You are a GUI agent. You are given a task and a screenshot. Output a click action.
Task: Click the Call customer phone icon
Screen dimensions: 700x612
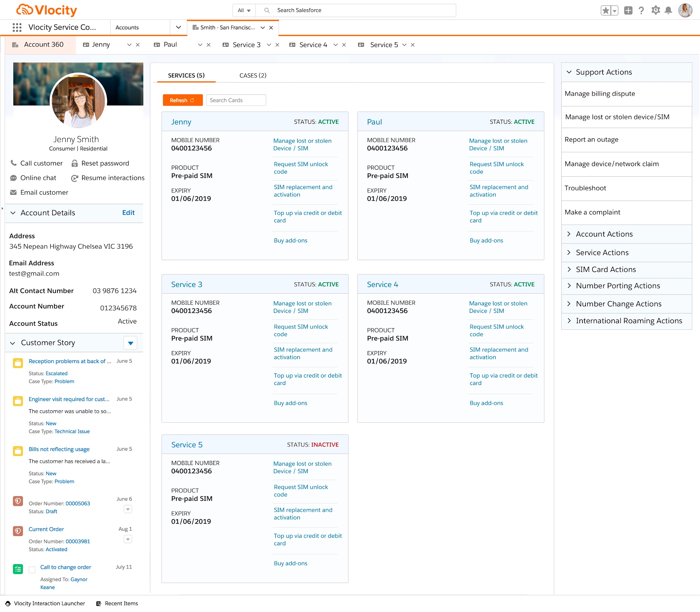[14, 163]
